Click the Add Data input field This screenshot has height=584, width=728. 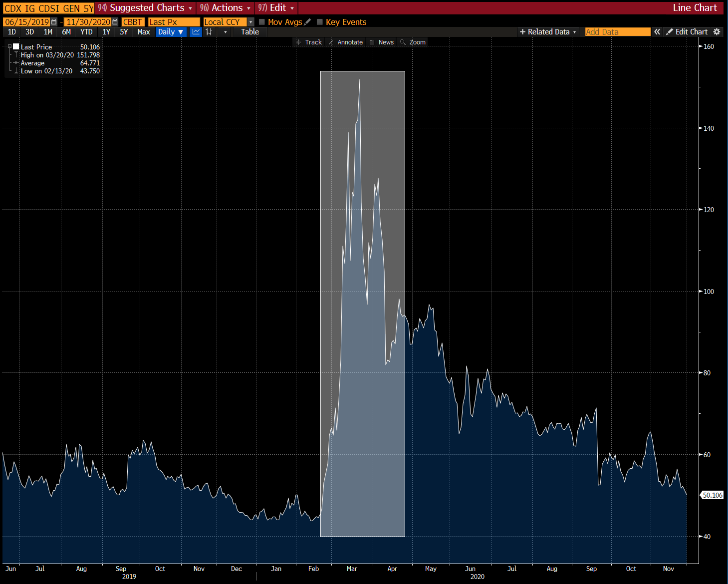click(618, 31)
